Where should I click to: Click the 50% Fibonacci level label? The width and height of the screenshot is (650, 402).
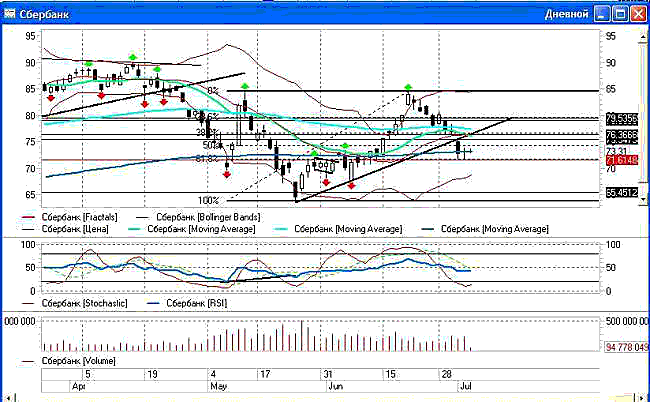(211, 145)
